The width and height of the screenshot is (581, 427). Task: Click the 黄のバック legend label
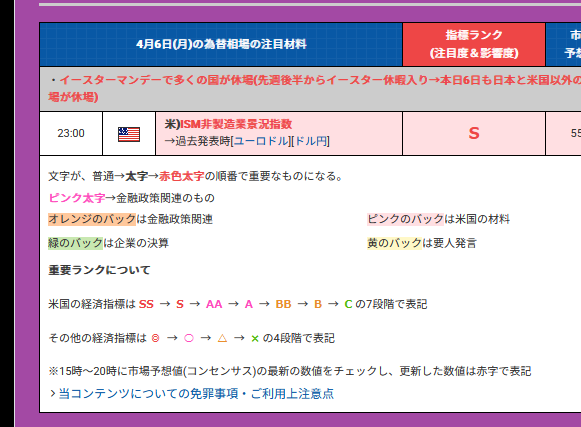(394, 243)
